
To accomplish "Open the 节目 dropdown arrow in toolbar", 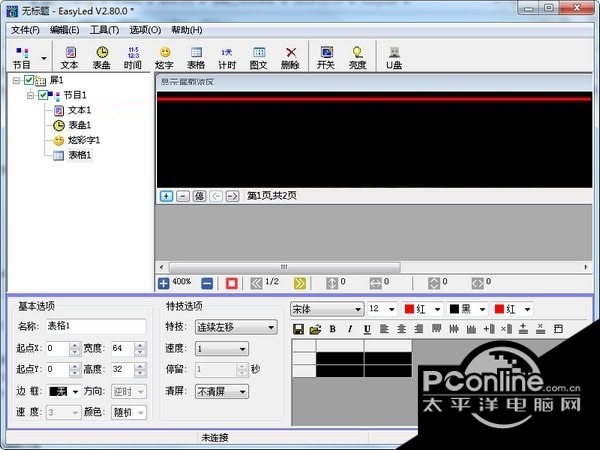I will point(44,59).
